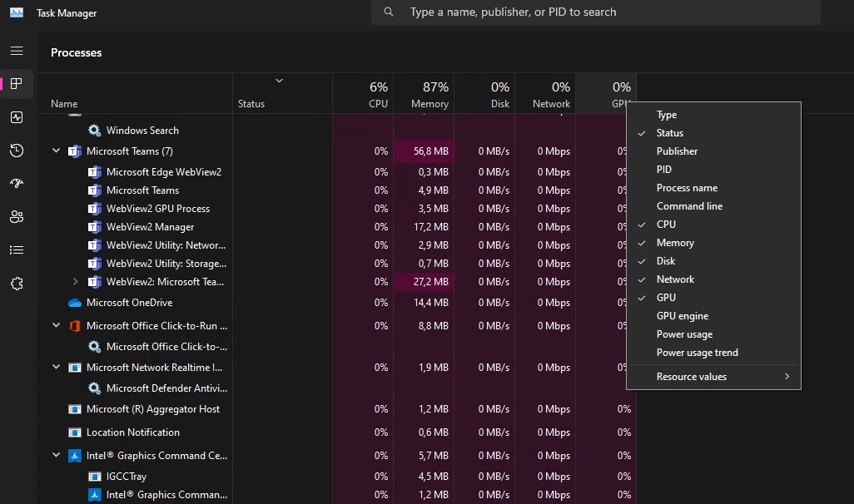Sort by the Memory column header

point(424,94)
